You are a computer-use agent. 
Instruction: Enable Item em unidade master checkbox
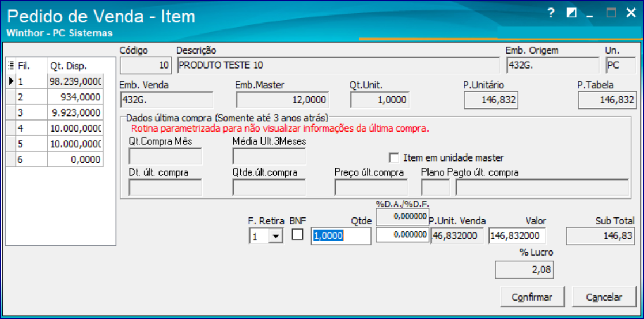(x=394, y=157)
